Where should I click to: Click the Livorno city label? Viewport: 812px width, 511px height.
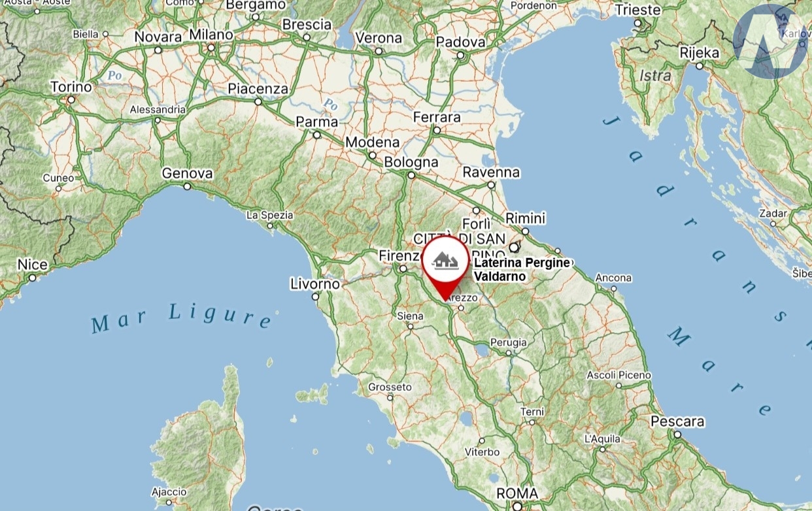(x=315, y=284)
